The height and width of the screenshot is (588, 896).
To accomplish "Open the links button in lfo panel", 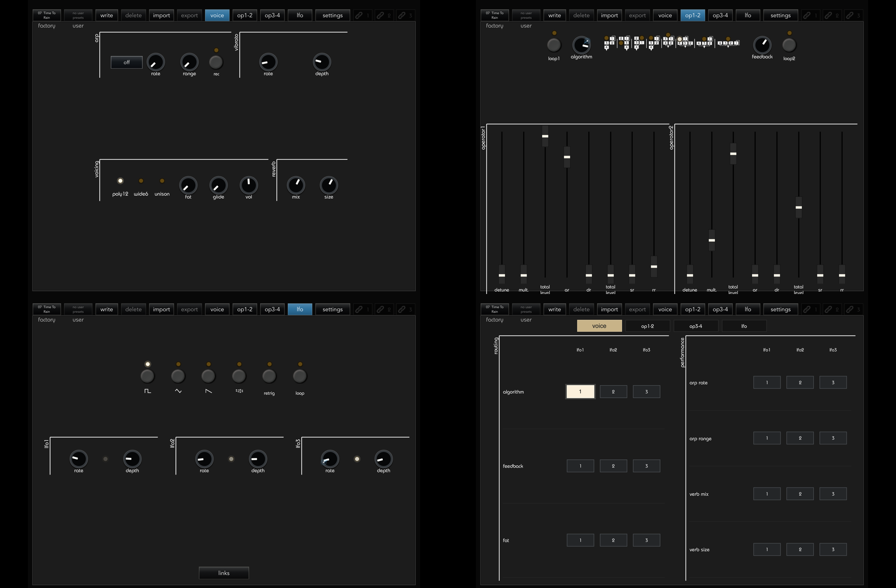I will coord(224,573).
